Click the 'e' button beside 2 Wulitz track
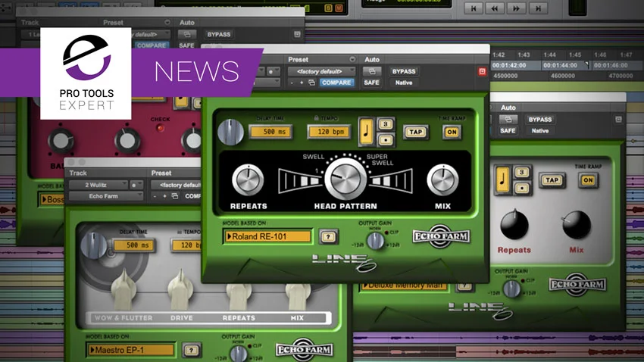This screenshot has width=644, height=362. (x=135, y=185)
